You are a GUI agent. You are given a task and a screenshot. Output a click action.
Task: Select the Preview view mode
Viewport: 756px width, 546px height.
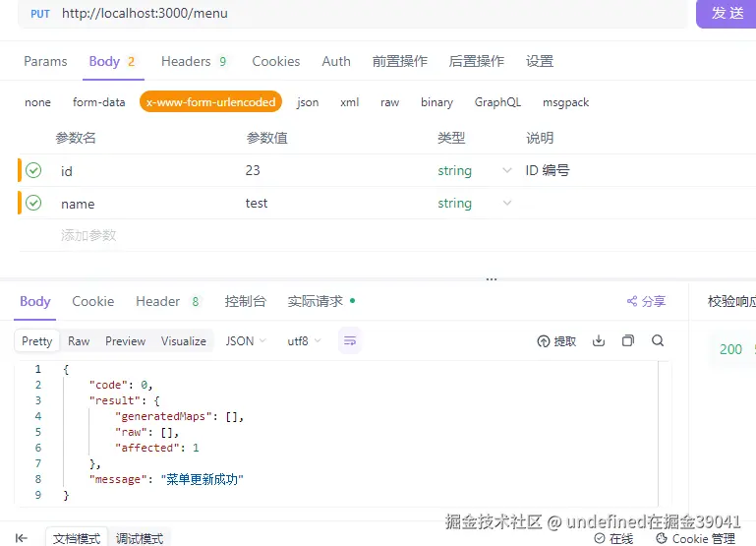point(126,341)
